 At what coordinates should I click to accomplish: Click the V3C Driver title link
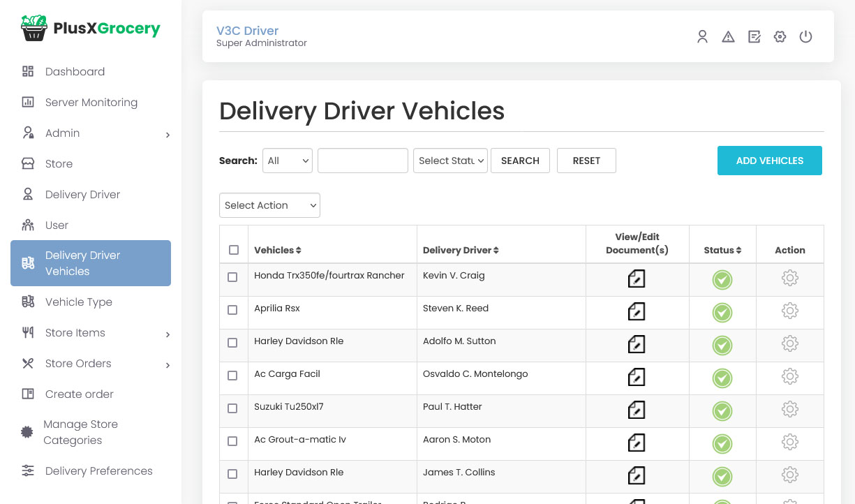(x=247, y=31)
